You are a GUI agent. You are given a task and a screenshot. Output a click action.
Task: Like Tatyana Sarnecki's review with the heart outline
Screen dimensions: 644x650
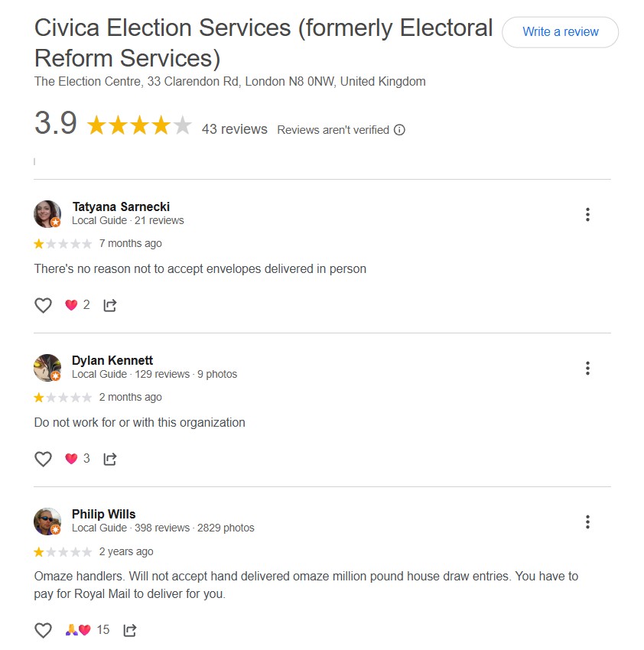43,304
